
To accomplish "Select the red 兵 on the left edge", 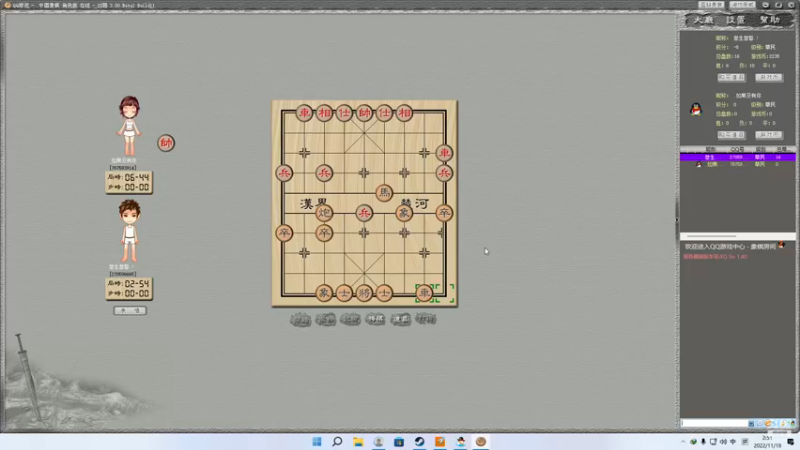I will [x=284, y=173].
